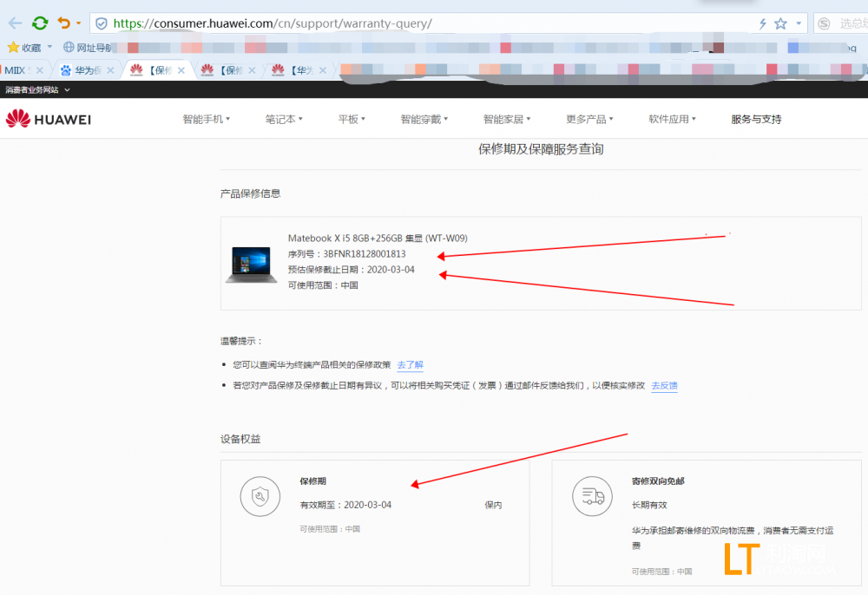Select the serial number 3BFNR18128001813
868x595 pixels.
365,254
